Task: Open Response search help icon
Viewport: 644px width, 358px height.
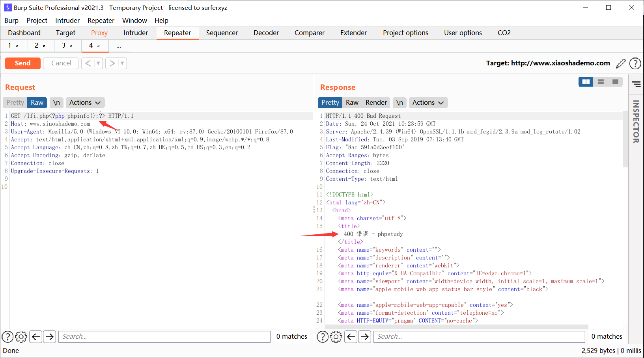Action: click(323, 337)
